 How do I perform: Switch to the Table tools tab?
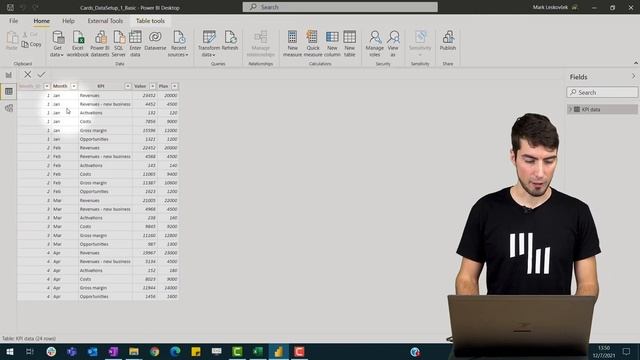tap(150, 21)
